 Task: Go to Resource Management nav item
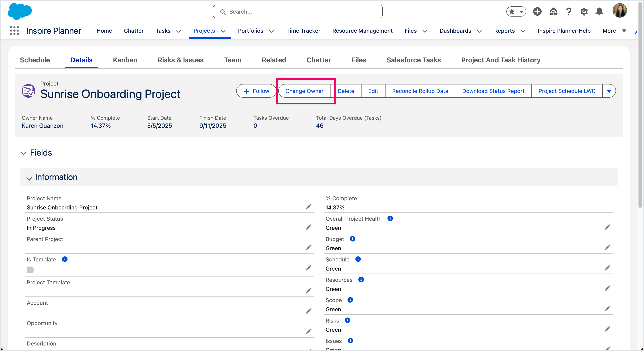pos(362,31)
